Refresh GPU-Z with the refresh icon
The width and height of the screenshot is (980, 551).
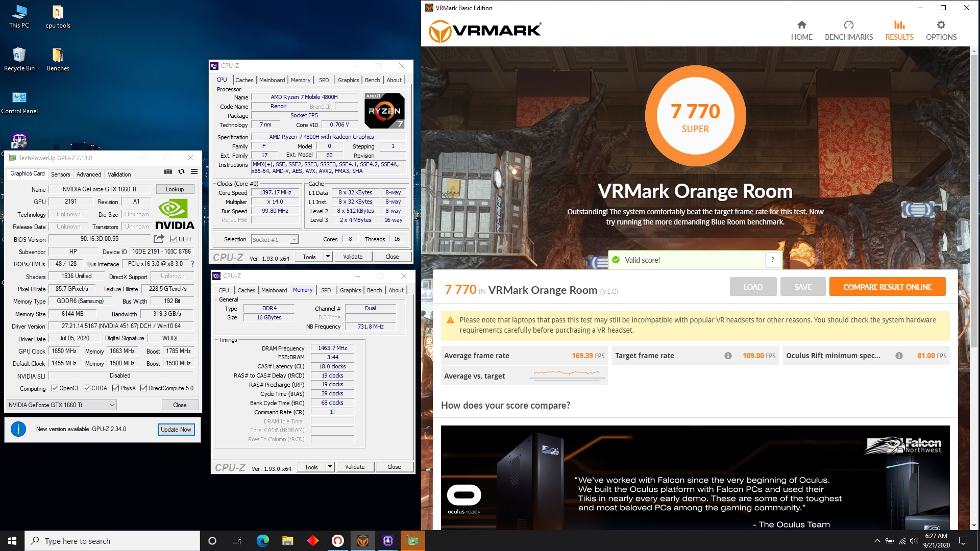pyautogui.click(x=181, y=172)
